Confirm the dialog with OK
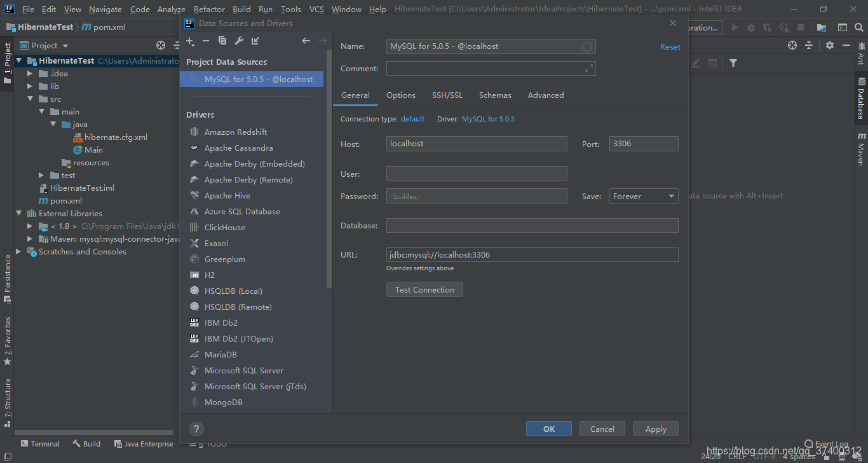Image resolution: width=868 pixels, height=463 pixels. [549, 429]
